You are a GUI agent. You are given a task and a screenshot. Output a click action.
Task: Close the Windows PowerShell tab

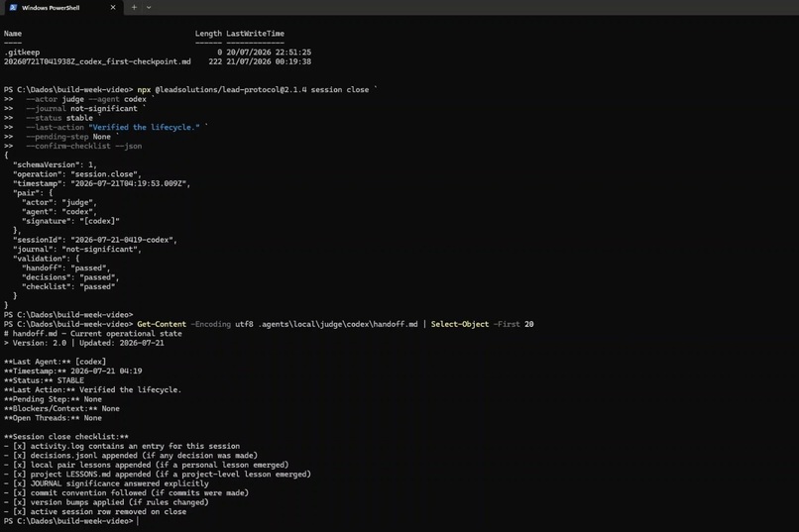[x=113, y=8]
